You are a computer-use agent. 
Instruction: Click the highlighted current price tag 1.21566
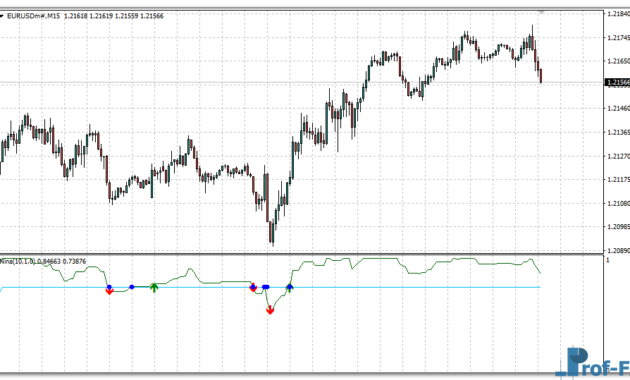(618, 82)
